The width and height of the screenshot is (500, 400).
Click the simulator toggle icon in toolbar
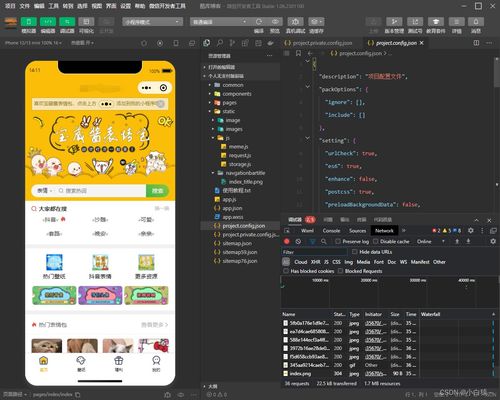click(29, 22)
